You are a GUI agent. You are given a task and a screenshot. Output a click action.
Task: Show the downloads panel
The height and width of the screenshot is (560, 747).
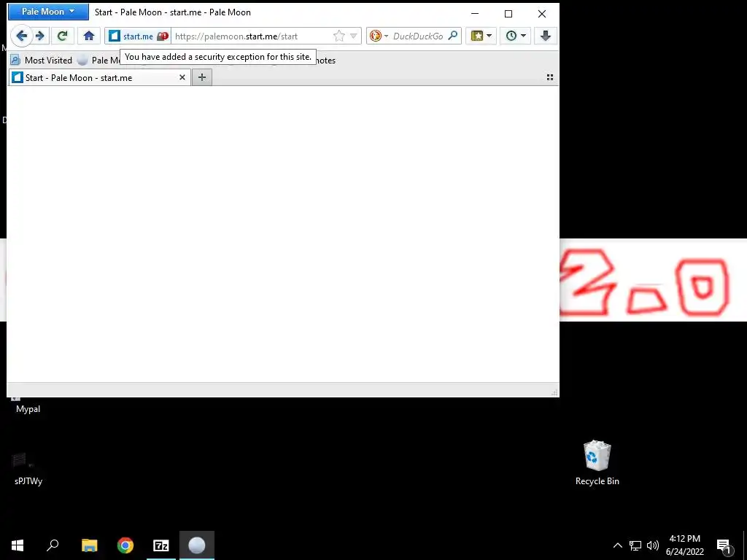tap(546, 36)
